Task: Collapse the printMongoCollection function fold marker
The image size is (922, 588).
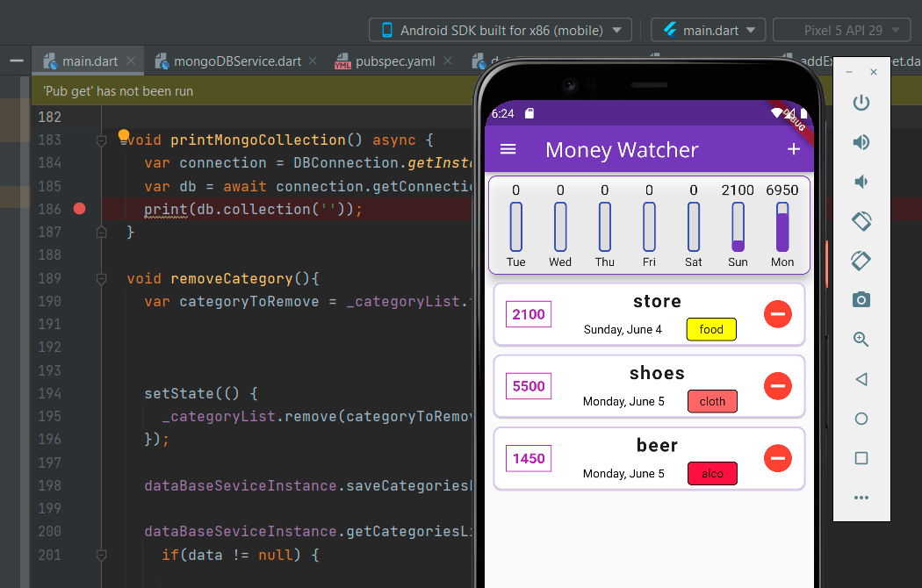Action: pos(102,140)
